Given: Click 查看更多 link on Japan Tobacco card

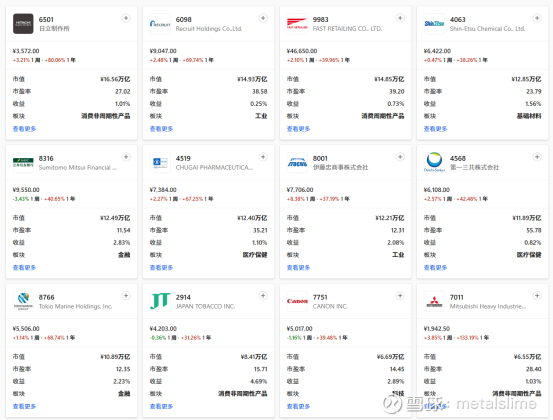Looking at the screenshot, I should pos(161,406).
